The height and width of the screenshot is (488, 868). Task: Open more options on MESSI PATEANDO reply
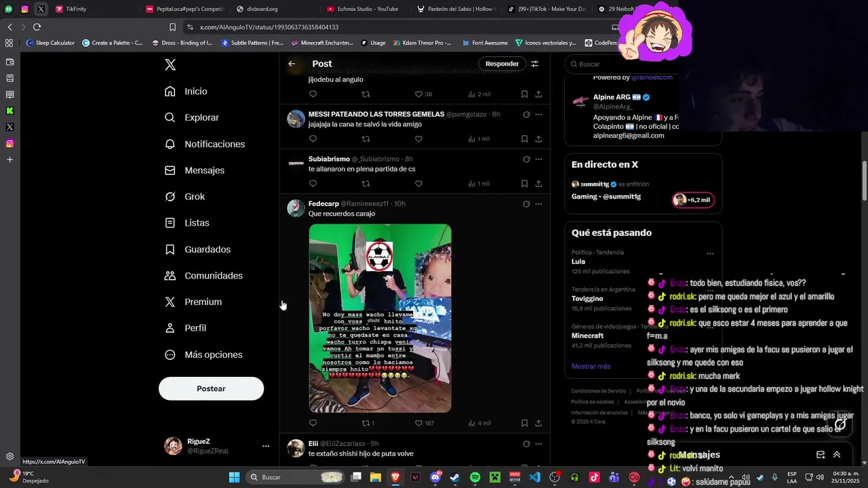click(x=538, y=115)
